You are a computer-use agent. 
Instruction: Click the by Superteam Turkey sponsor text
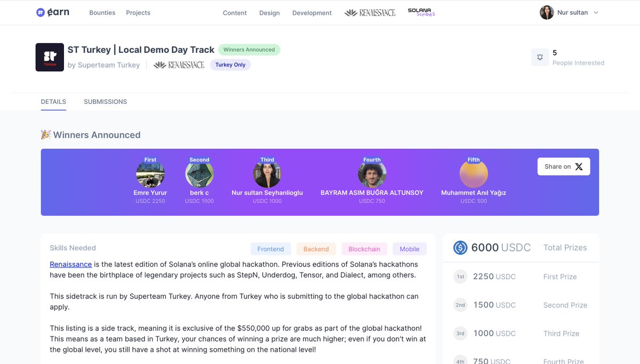pyautogui.click(x=103, y=65)
